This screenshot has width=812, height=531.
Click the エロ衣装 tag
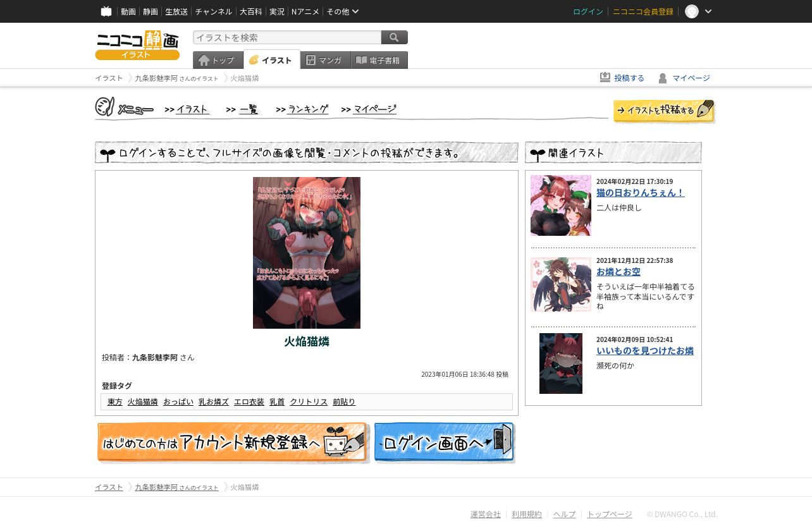(249, 402)
